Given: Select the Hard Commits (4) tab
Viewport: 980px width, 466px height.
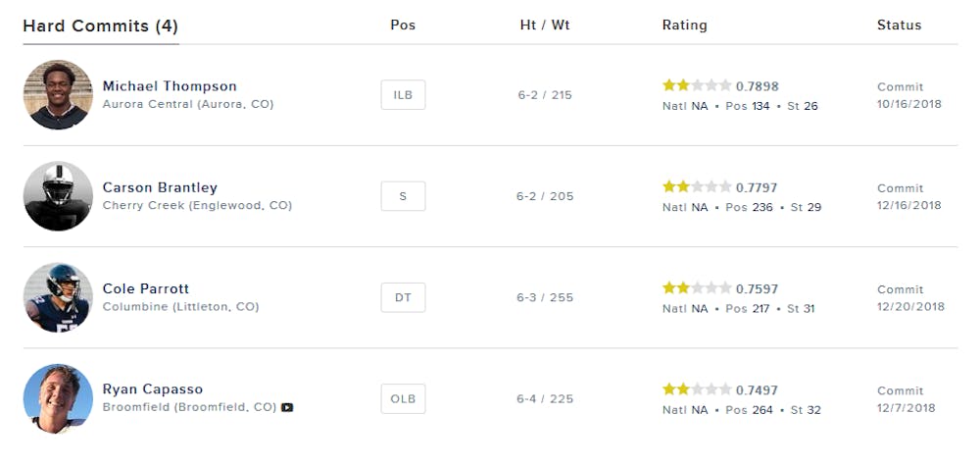Looking at the screenshot, I should click(101, 26).
